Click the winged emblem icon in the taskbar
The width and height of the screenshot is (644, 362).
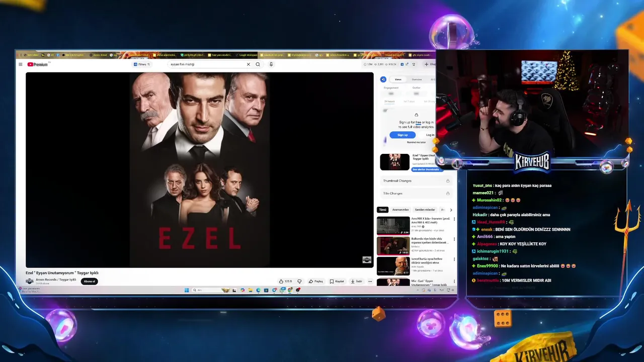click(x=226, y=290)
